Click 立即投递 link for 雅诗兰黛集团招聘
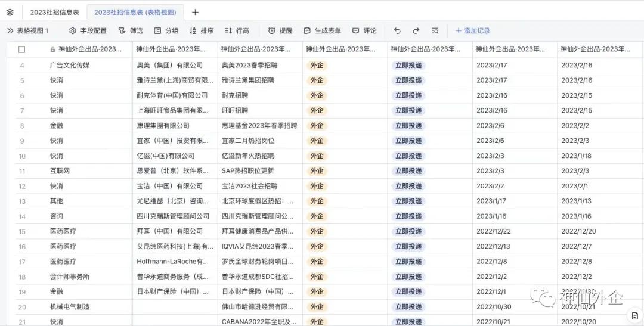This screenshot has height=326, width=644. pos(408,80)
